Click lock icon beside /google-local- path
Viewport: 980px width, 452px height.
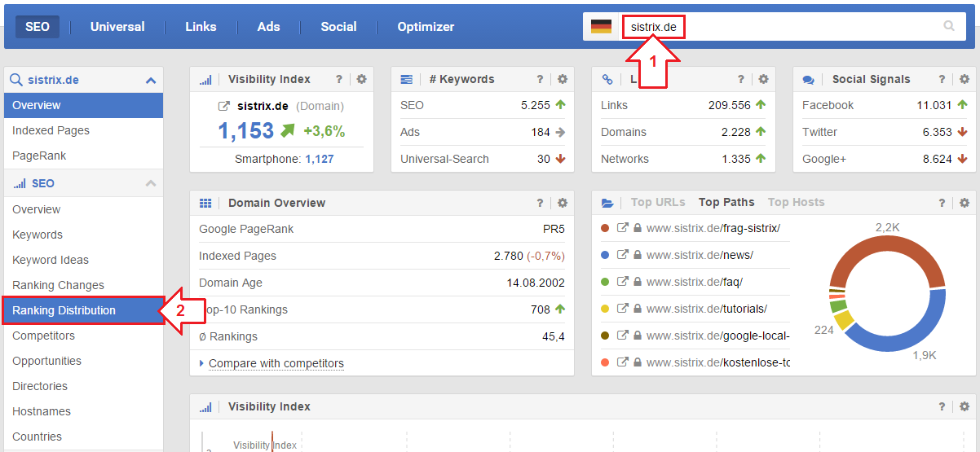(638, 336)
